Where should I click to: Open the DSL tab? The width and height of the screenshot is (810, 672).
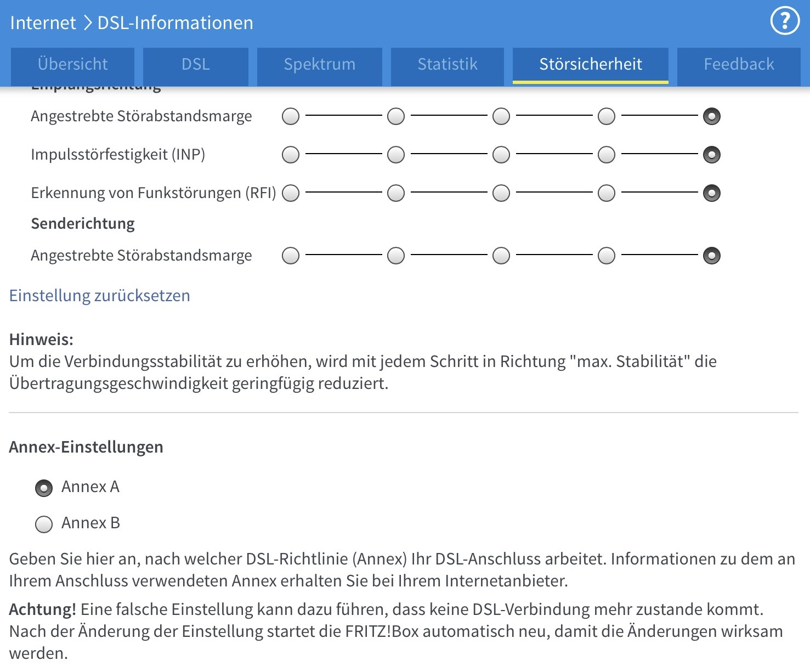(x=195, y=65)
